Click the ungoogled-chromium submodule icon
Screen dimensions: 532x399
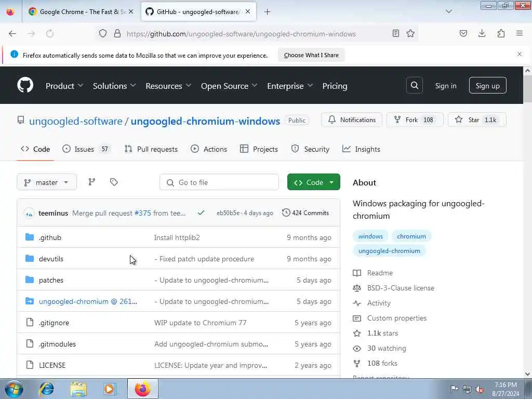click(30, 301)
